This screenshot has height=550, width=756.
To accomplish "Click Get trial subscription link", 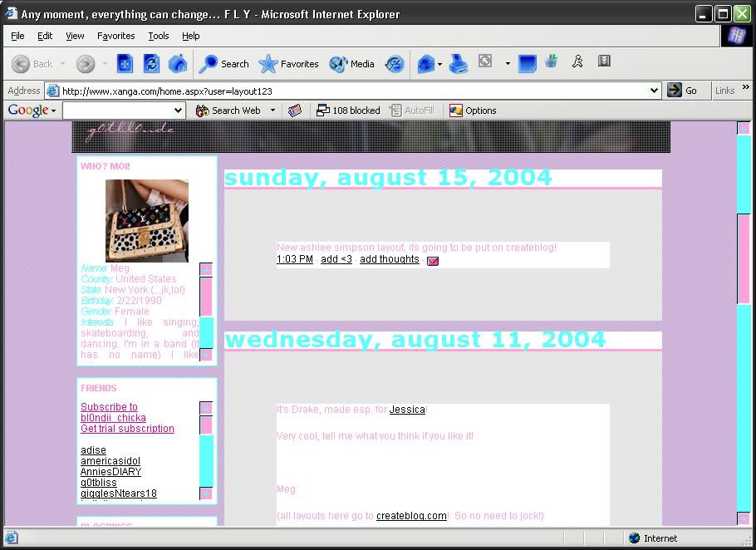I will tap(127, 429).
